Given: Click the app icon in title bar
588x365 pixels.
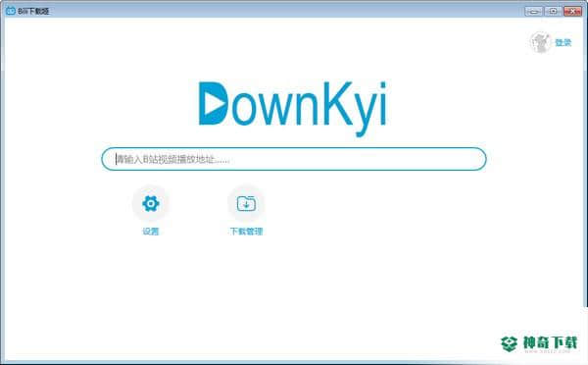Looking at the screenshot, I should coord(11,11).
